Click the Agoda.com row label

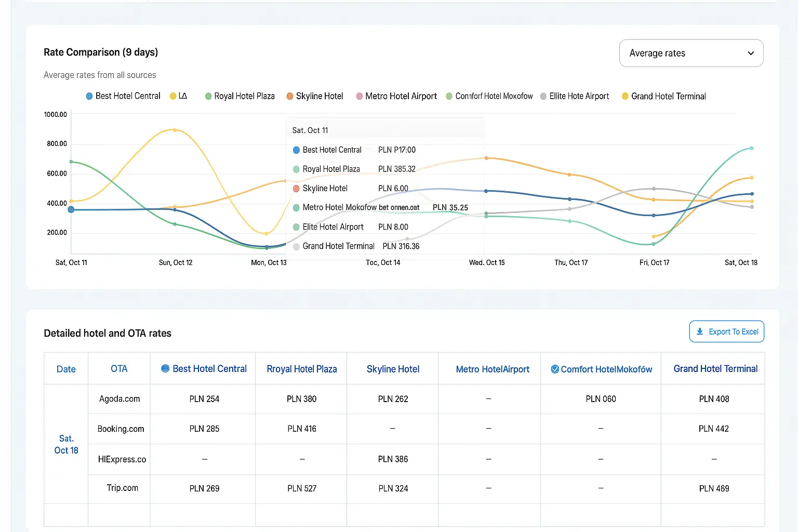point(119,398)
